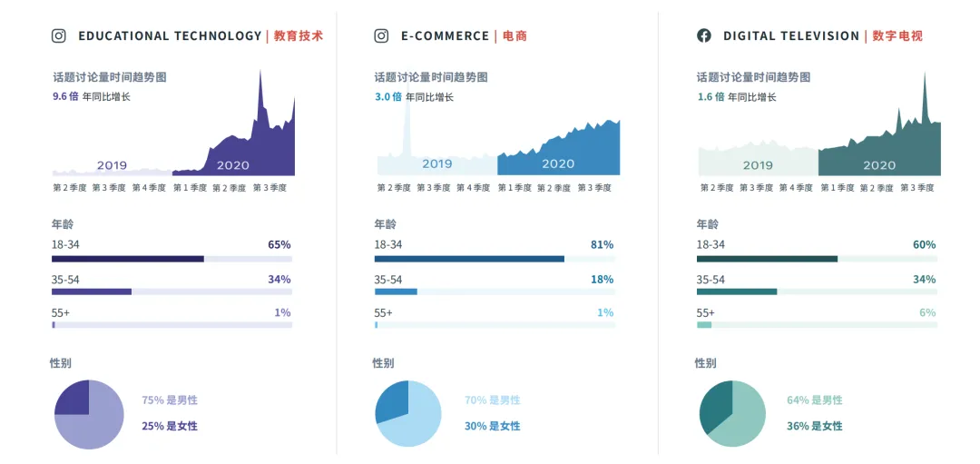Image resolution: width=980 pixels, height=464 pixels.
Task: Click the red 电商 label
Action: coord(514,35)
